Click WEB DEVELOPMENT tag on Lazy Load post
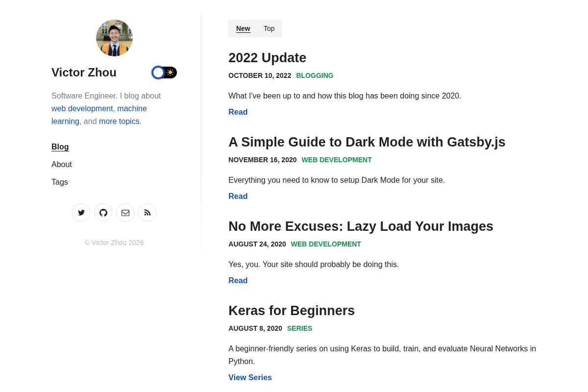Viewport: 588px width, 392px height. [326, 244]
